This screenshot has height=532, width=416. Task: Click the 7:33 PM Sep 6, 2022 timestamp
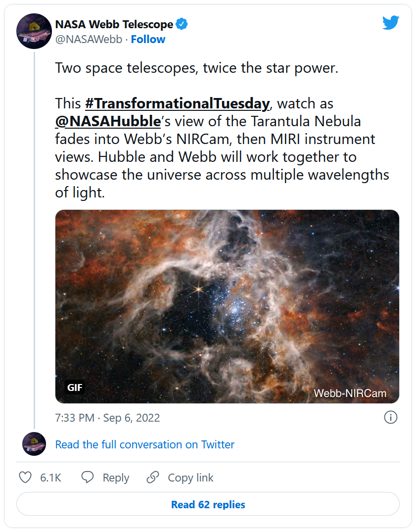(x=107, y=418)
